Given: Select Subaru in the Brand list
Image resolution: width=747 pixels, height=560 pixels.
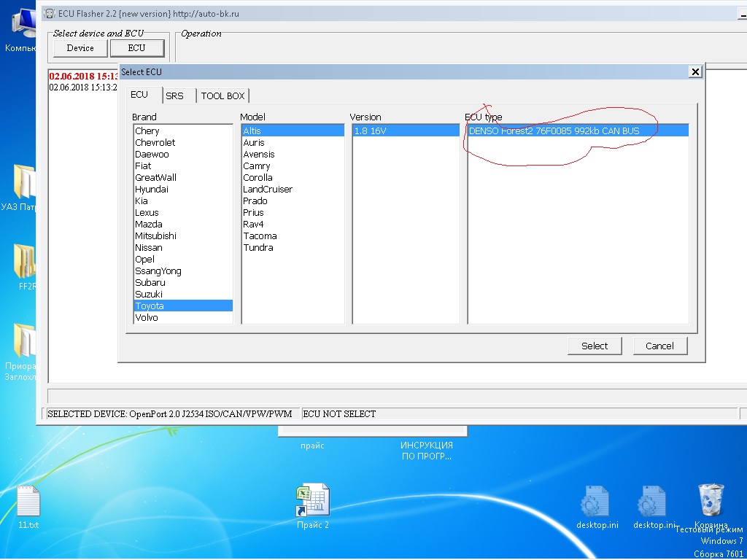Looking at the screenshot, I should tap(150, 282).
